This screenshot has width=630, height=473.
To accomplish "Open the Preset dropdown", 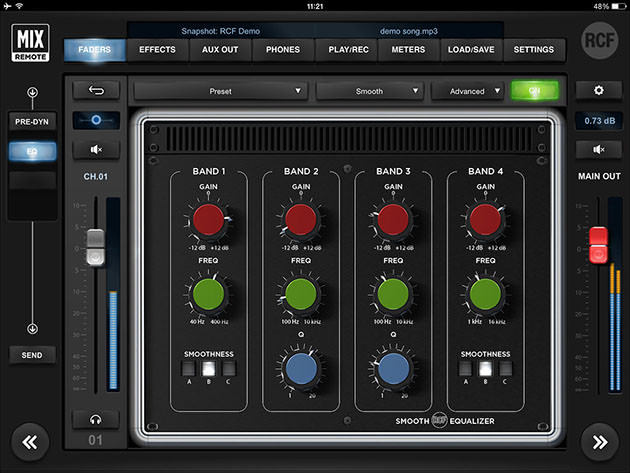I will click(x=220, y=91).
